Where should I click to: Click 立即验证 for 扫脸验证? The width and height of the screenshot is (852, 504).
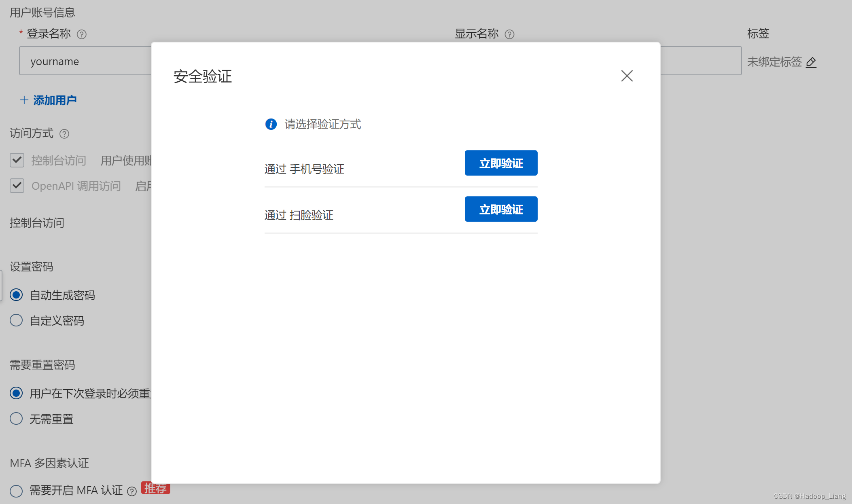pyautogui.click(x=501, y=209)
